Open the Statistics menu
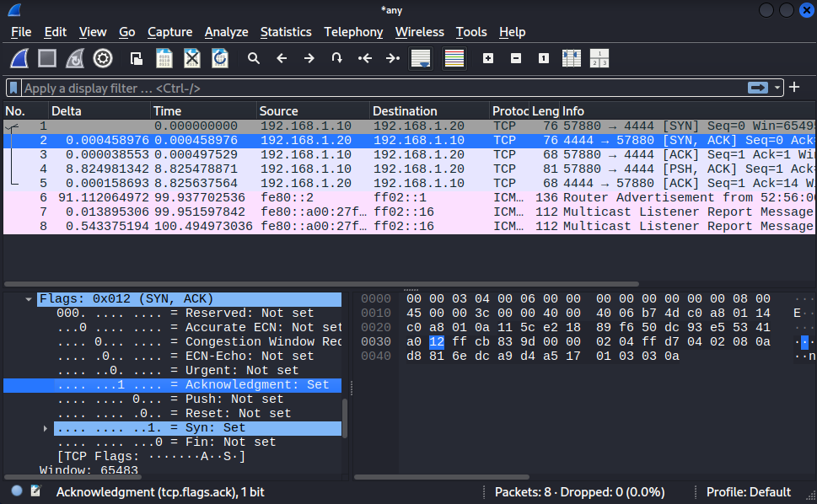Screen dimensions: 817x504 click(x=285, y=32)
